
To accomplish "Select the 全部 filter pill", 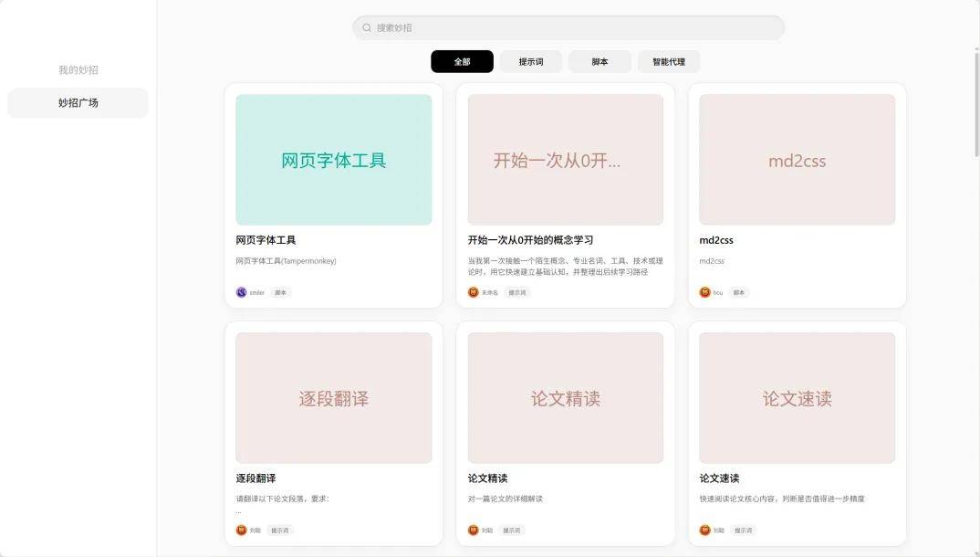I will click(462, 60).
